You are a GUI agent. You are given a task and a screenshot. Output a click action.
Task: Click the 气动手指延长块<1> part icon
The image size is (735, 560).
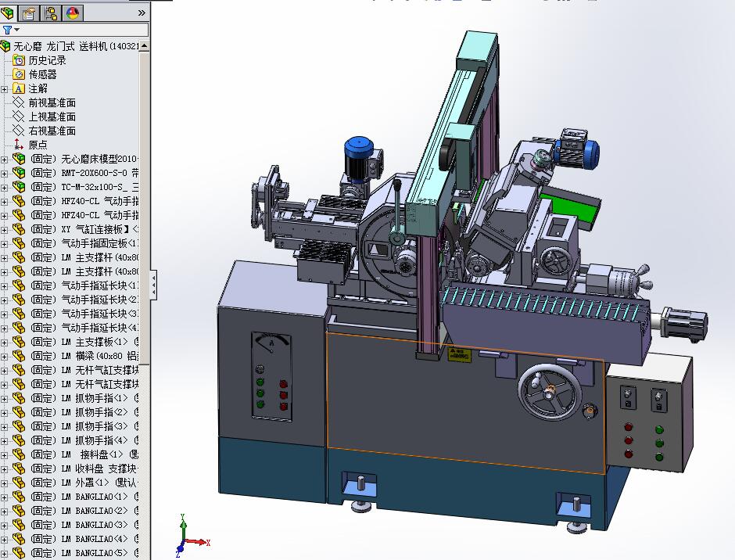coord(19,285)
